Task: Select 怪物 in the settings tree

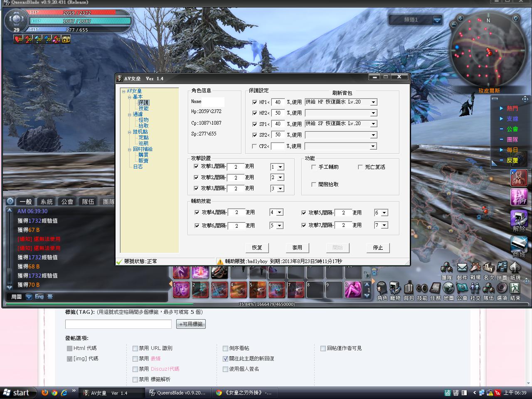Action: 143,120
